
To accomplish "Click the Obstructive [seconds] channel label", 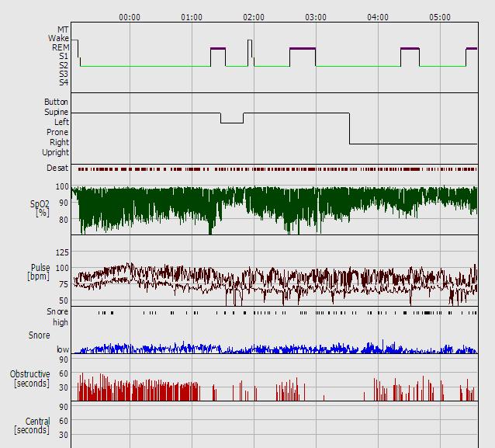I will point(30,378).
